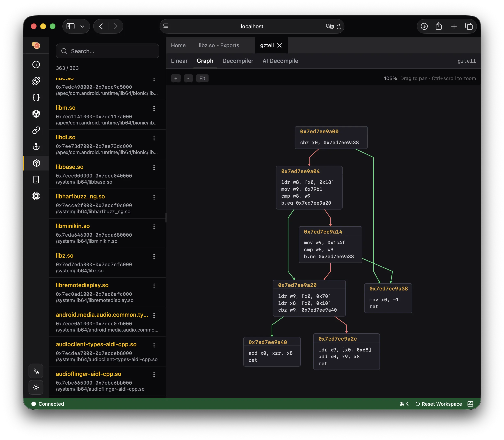Click Reset Workspace in the status bar
The image size is (504, 440).
click(x=438, y=404)
